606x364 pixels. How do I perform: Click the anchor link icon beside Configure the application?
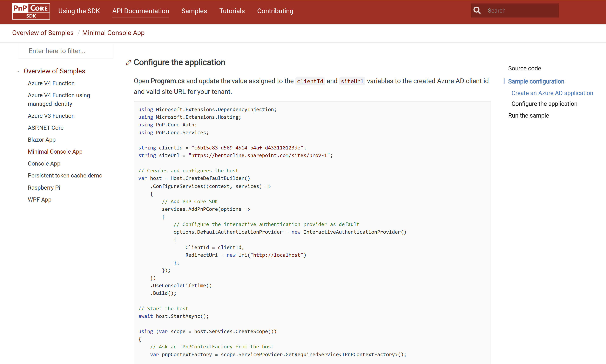(128, 63)
